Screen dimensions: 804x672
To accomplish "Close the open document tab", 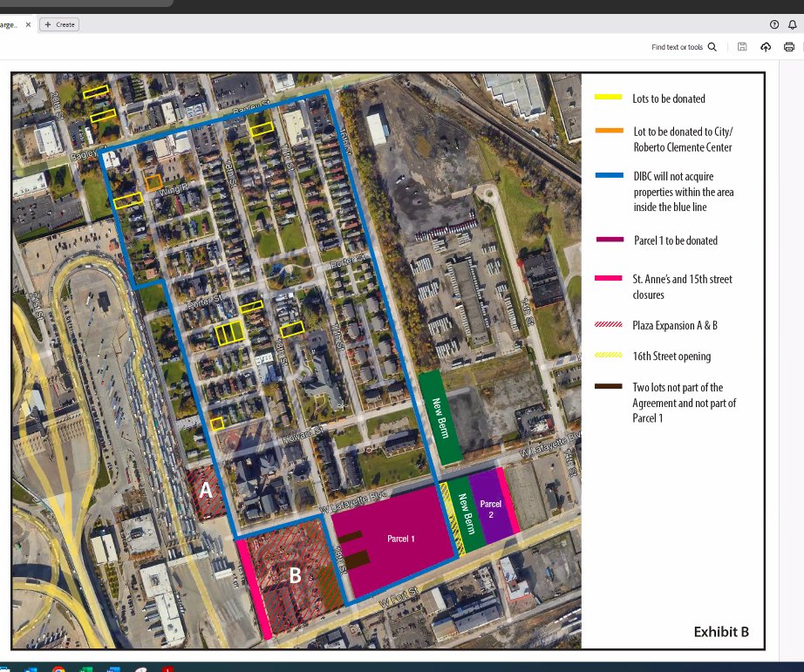I will (28, 24).
